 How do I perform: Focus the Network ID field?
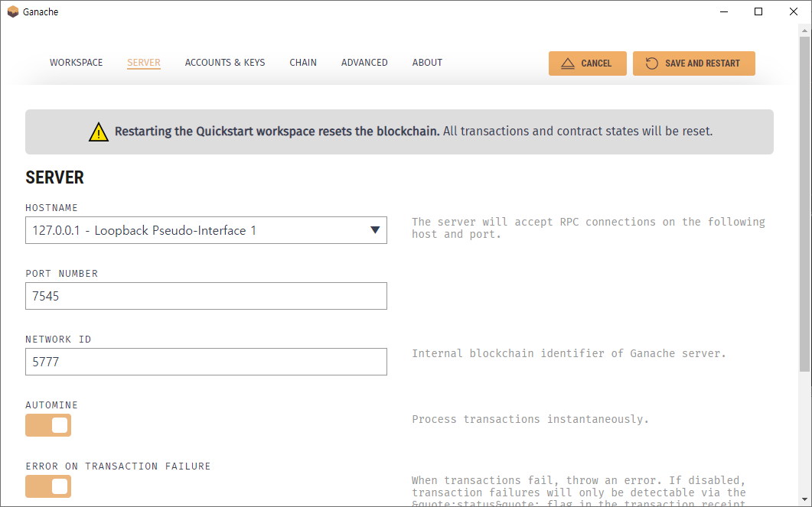(206, 362)
